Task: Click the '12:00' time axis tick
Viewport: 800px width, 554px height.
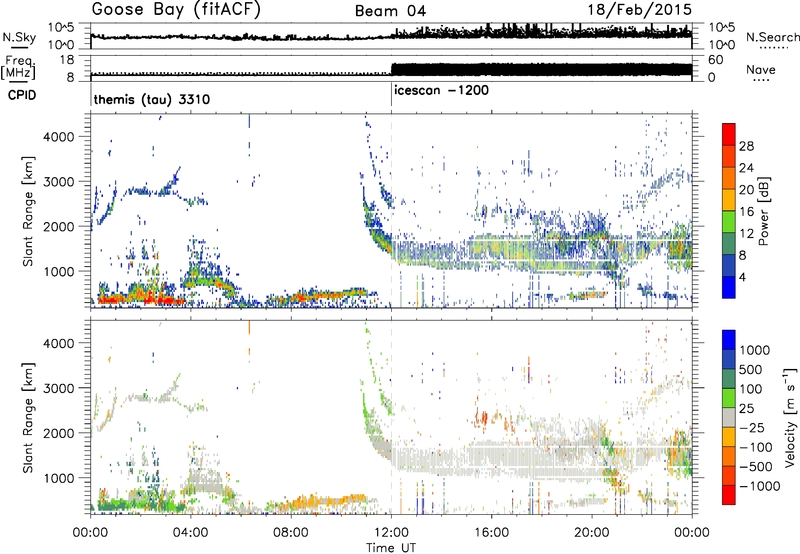Action: click(x=391, y=533)
